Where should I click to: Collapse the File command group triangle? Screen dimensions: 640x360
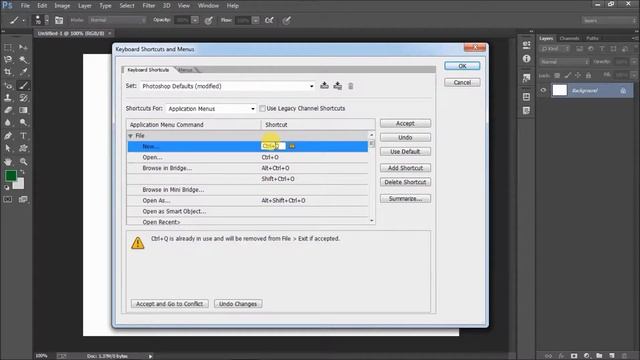tap(131, 136)
